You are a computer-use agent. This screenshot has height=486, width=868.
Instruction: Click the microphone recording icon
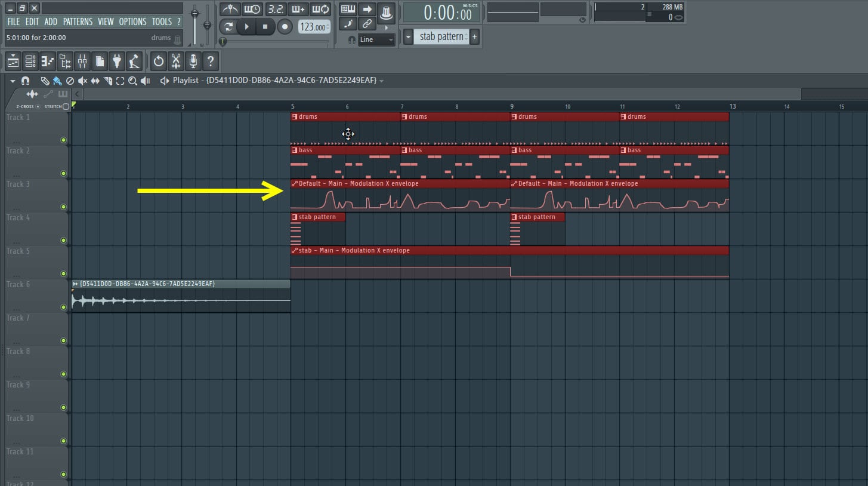193,61
